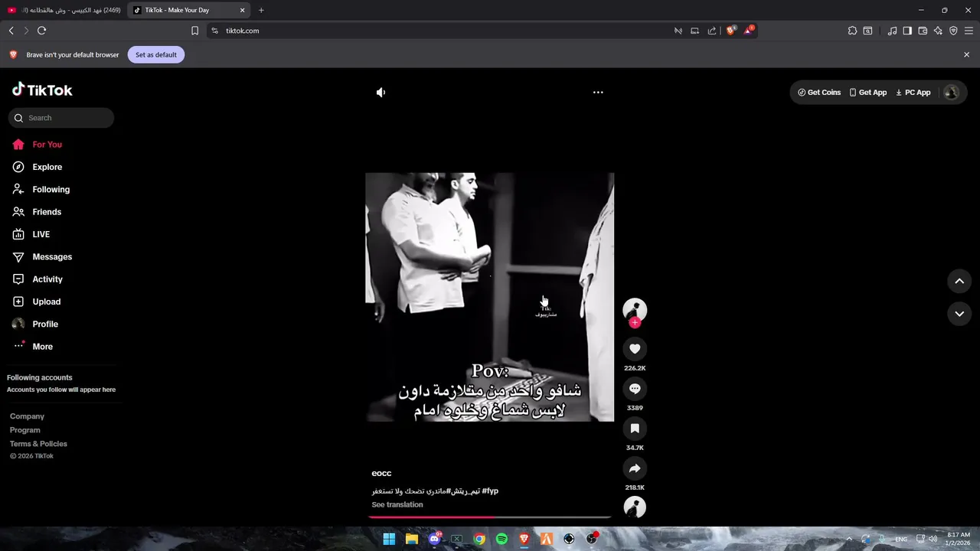Image resolution: width=980 pixels, height=551 pixels.
Task: Open the Brave VPN shield icon
Action: pos(953,31)
